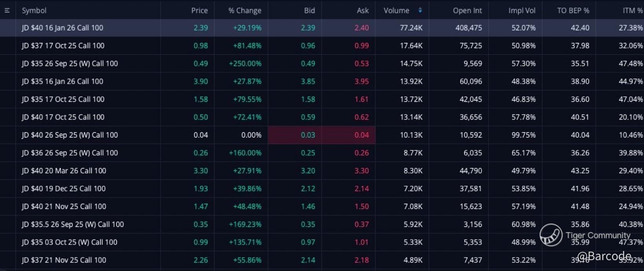Sort by % Change column header
The image size is (644, 271).
(245, 11)
